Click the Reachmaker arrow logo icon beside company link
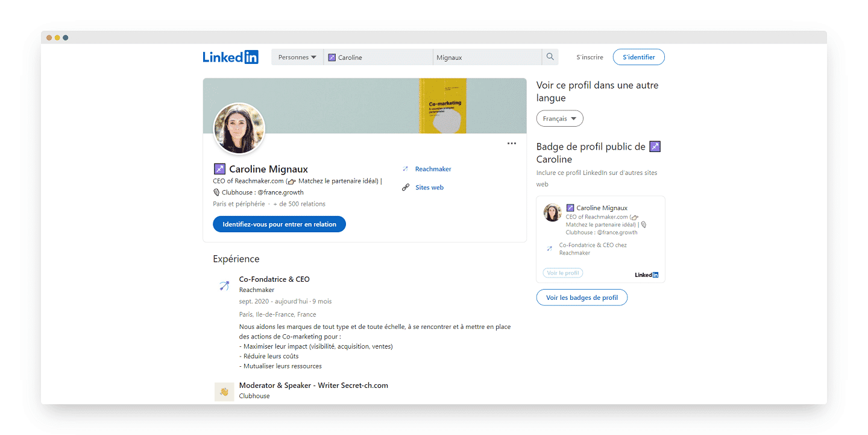This screenshot has height=435, width=868. tap(406, 169)
